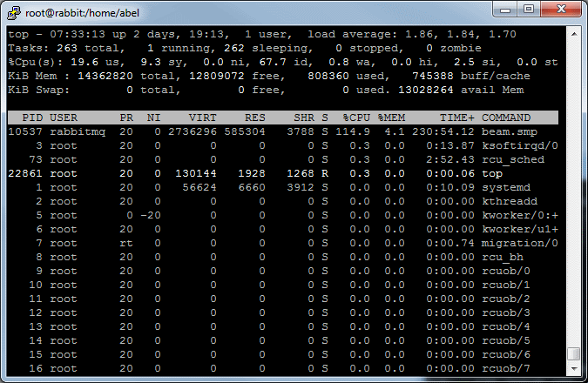Viewport: 588px width, 383px height.
Task: Click the %MEM column header
Action: pyautogui.click(x=391, y=118)
